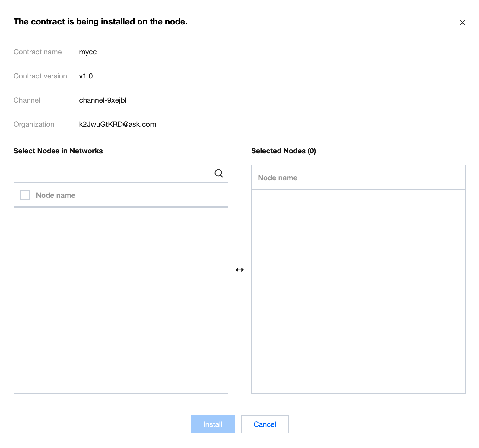Click the channel value channel-9xejbl
This screenshot has width=479, height=448.
click(103, 100)
